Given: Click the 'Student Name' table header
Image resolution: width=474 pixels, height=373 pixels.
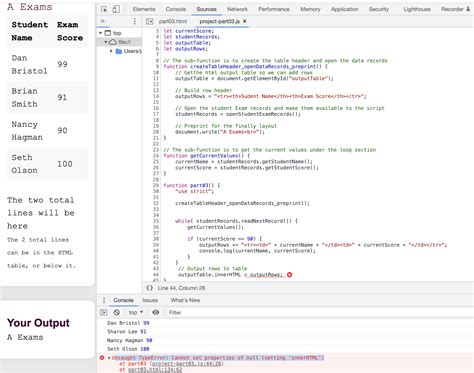Looking at the screenshot, I should [30, 31].
